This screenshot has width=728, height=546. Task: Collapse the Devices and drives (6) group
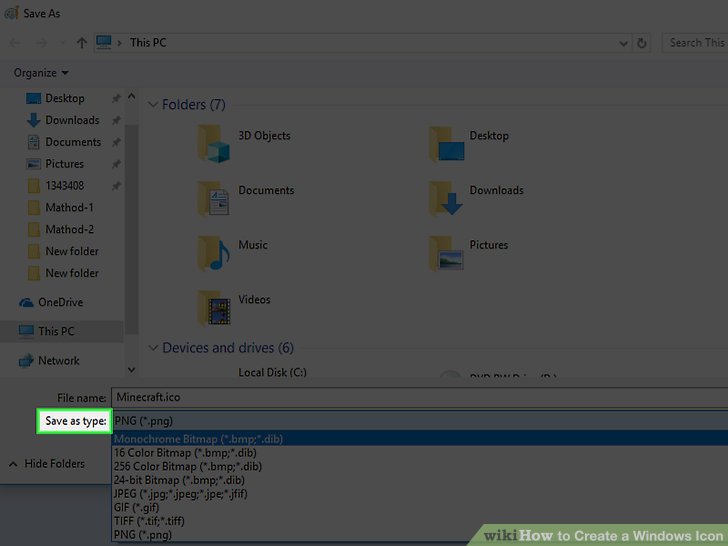(x=153, y=348)
